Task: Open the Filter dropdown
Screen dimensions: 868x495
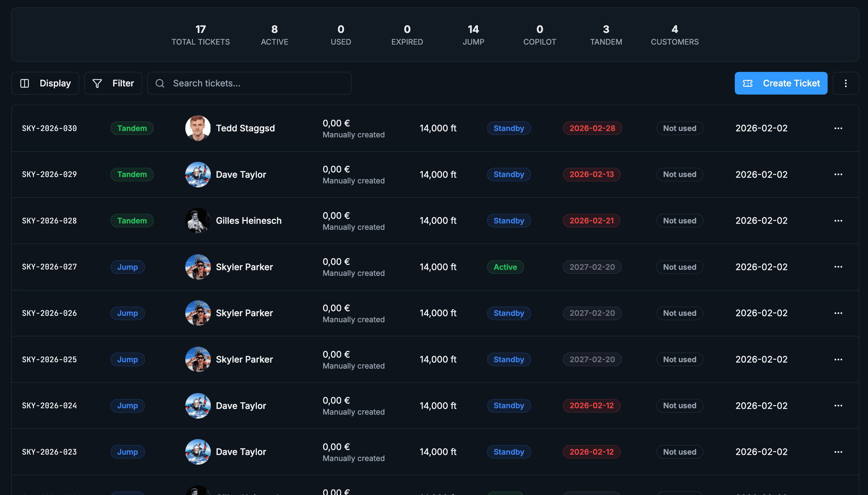Action: [x=113, y=83]
